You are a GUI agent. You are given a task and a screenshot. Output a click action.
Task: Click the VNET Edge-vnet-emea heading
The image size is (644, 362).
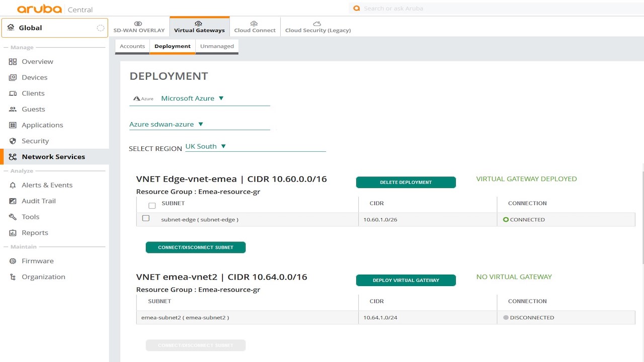point(231,179)
